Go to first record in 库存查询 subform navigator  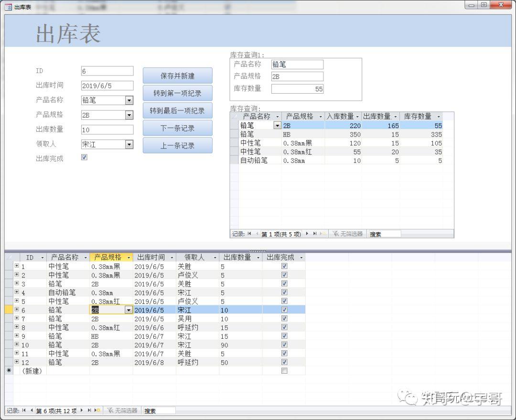tap(249, 233)
